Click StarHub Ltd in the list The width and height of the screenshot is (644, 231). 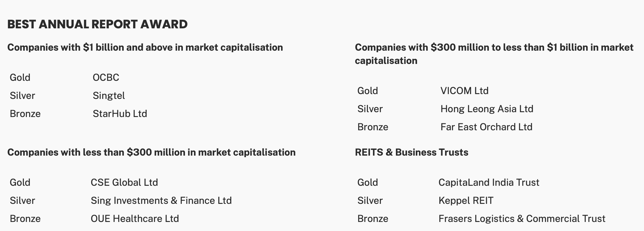click(120, 114)
